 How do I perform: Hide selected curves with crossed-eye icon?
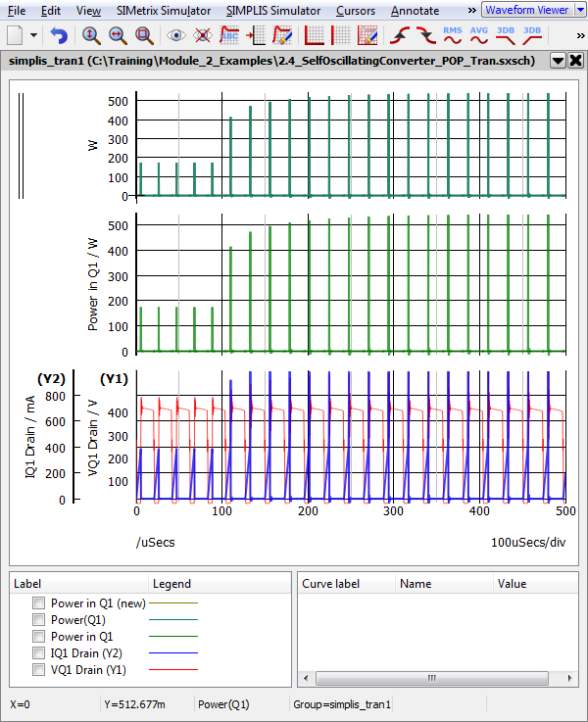[203, 35]
